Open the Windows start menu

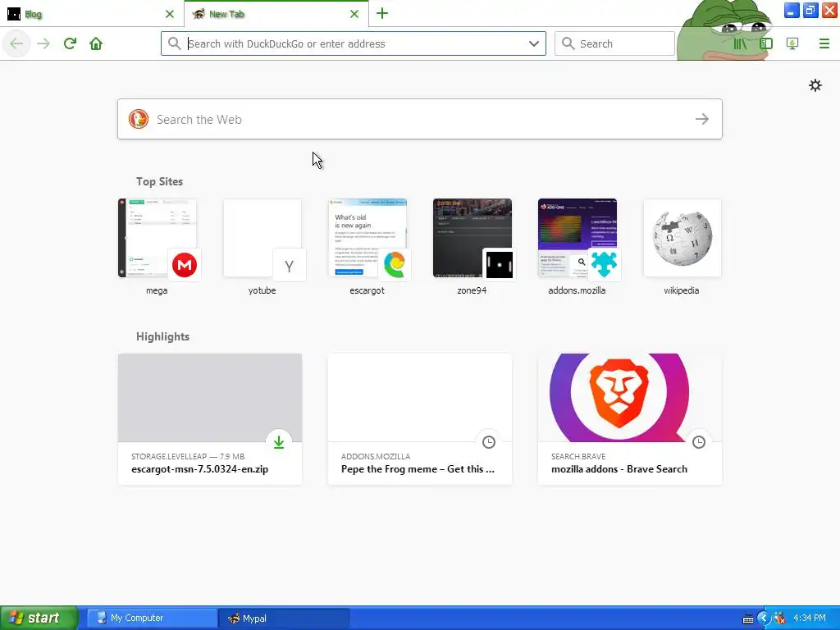pyautogui.click(x=39, y=618)
